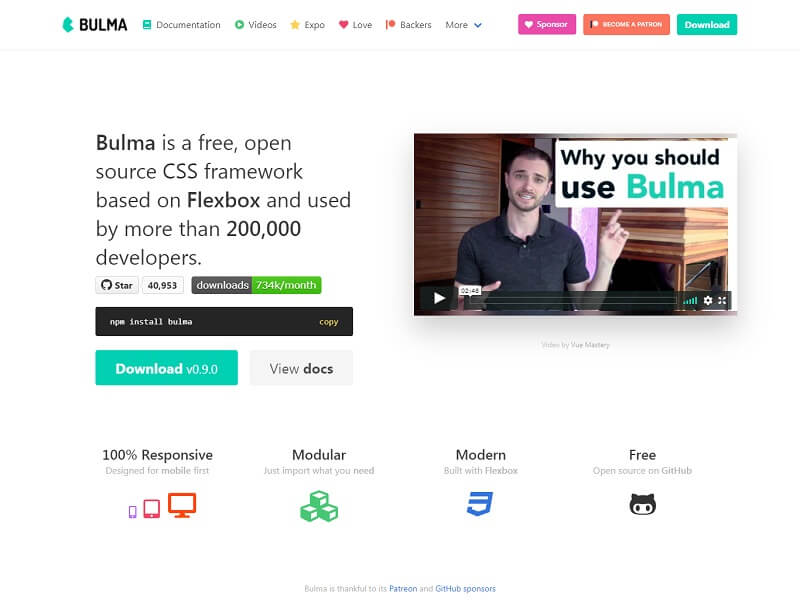This screenshot has width=800, height=600.
Task: Copy the npm install bulma command
Action: point(329,322)
